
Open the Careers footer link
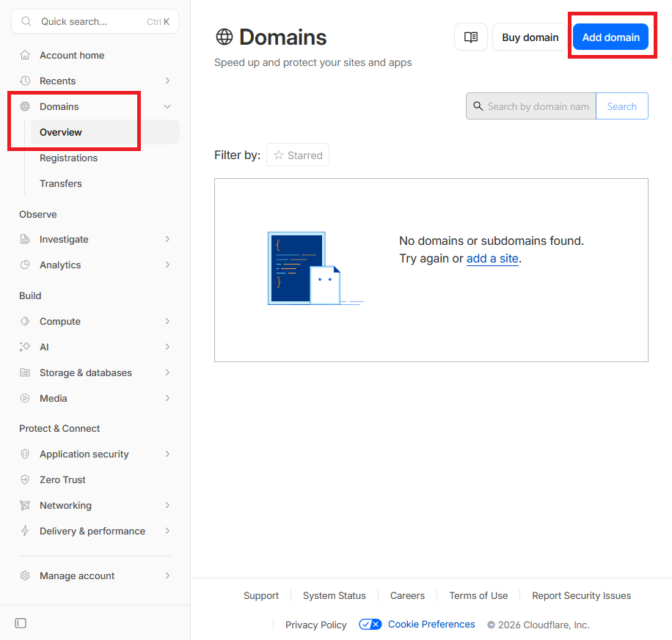coord(408,596)
